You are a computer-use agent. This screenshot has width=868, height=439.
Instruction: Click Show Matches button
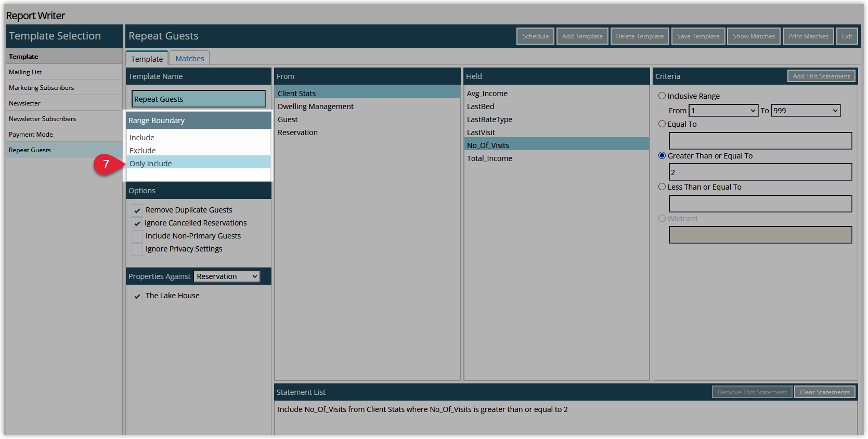tap(754, 36)
